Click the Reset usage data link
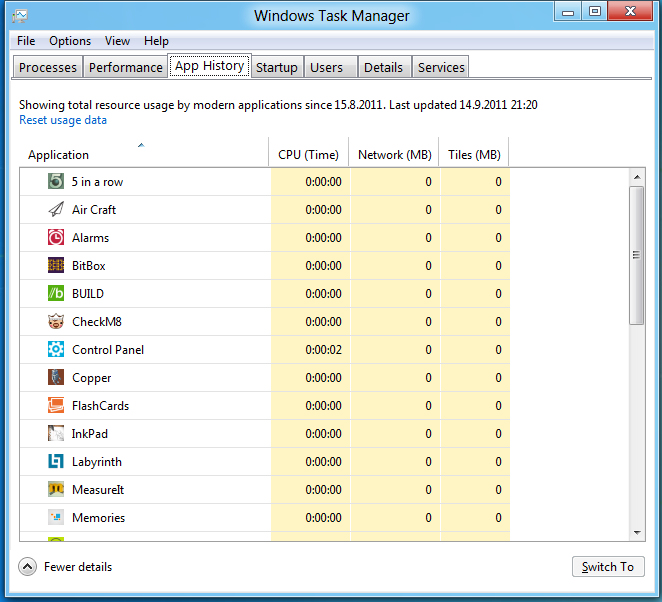The image size is (662, 602). [63, 120]
